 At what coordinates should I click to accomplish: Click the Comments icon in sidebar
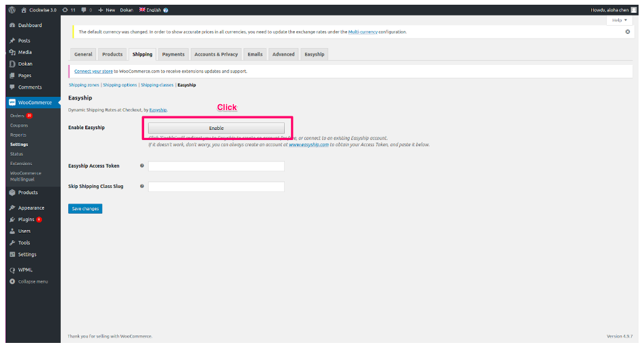tap(12, 87)
